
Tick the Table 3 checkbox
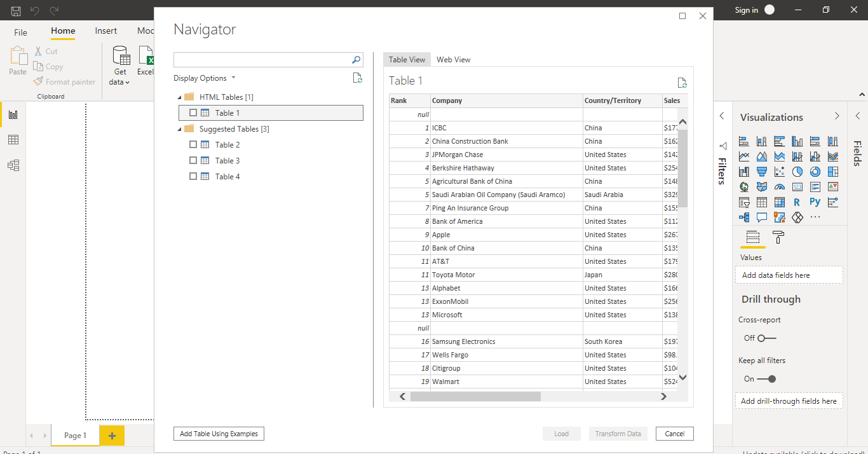pyautogui.click(x=193, y=160)
